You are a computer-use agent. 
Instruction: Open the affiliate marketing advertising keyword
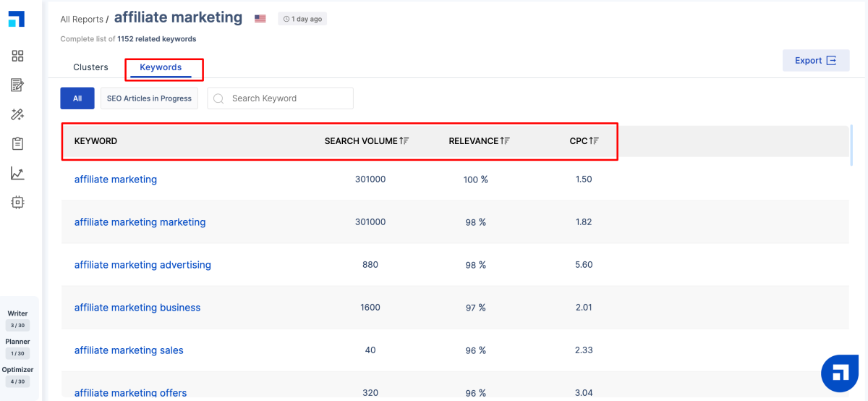pyautogui.click(x=142, y=265)
